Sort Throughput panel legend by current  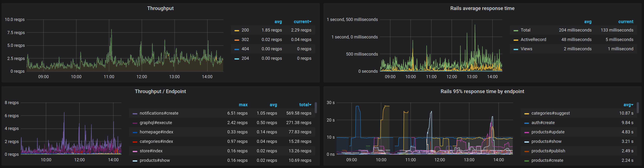point(303,22)
